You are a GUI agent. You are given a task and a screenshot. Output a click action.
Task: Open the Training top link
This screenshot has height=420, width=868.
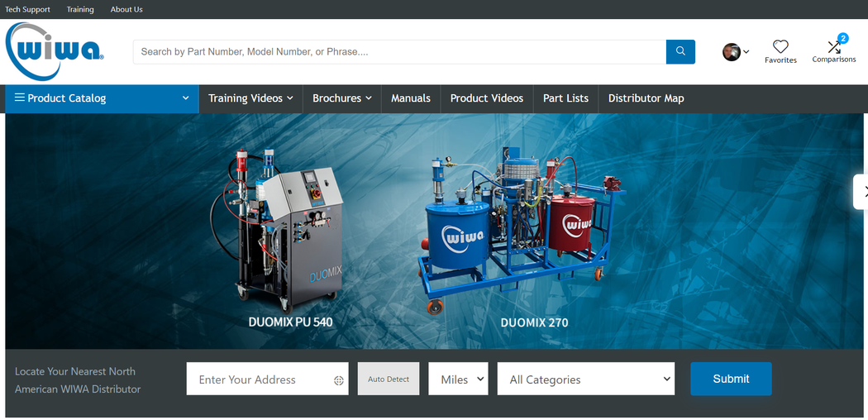point(80,9)
